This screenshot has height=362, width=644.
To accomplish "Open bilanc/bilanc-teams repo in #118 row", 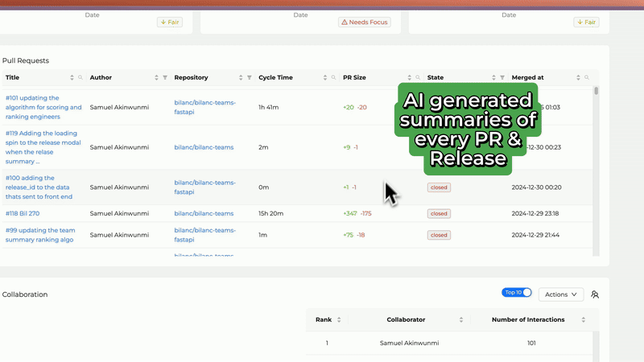I will 204,213.
